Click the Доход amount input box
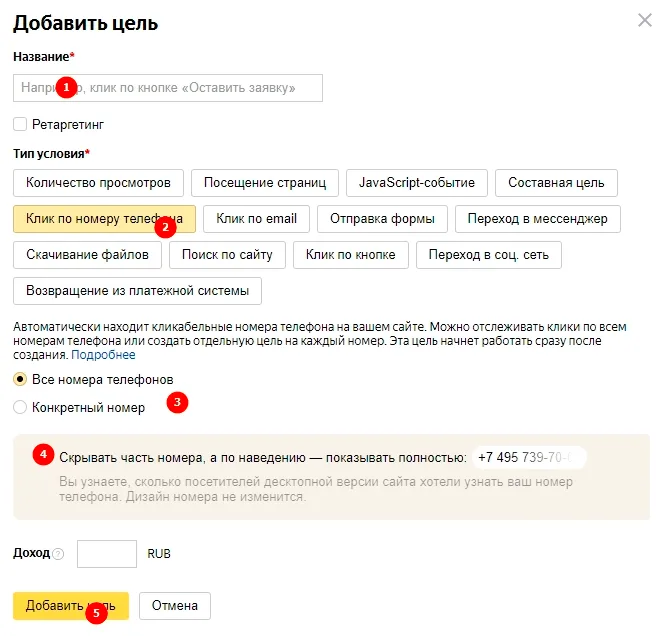This screenshot has height=636, width=665. [107, 554]
